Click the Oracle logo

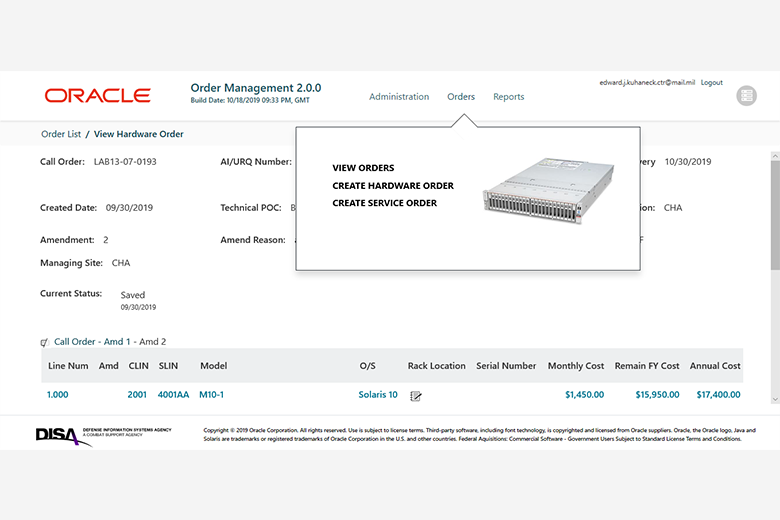98,96
